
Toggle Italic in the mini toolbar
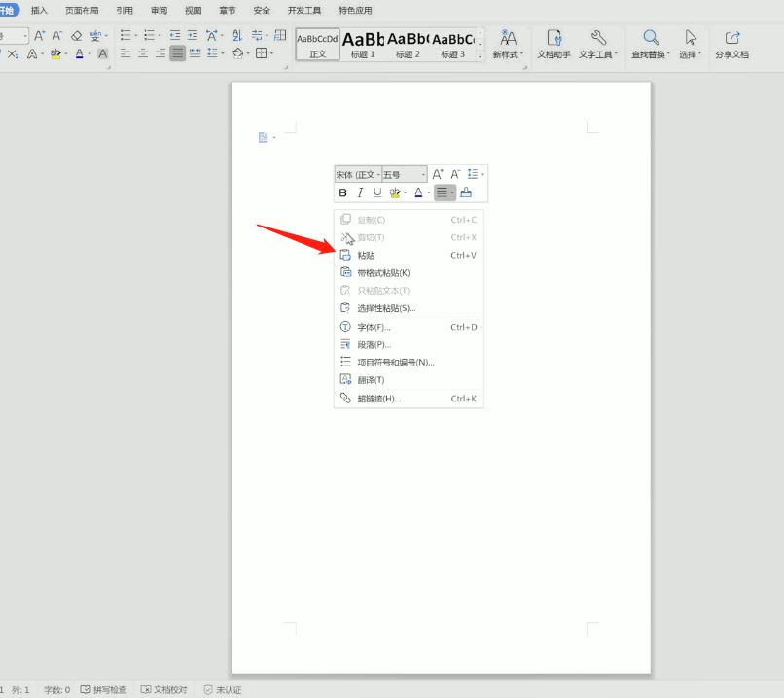coord(360,192)
